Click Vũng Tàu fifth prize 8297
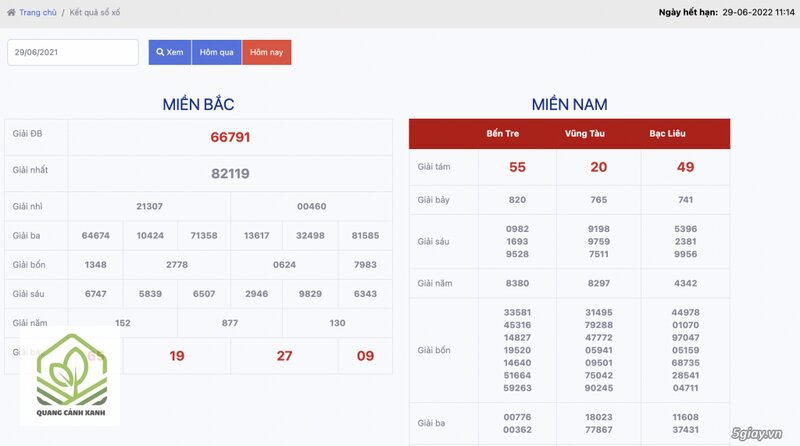This screenshot has width=800, height=446. pyautogui.click(x=598, y=283)
